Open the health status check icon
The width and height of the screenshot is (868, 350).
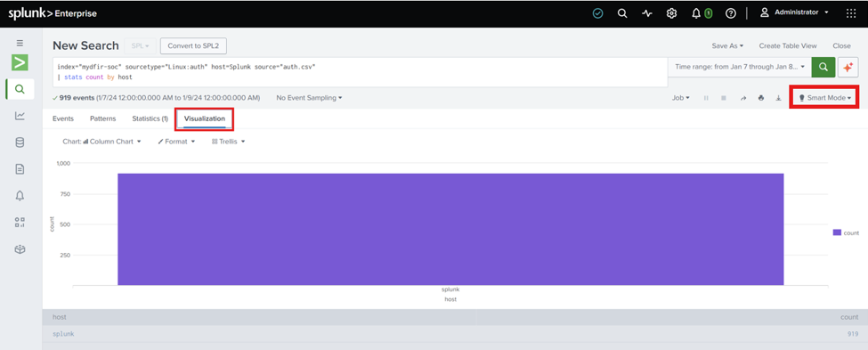coord(598,13)
